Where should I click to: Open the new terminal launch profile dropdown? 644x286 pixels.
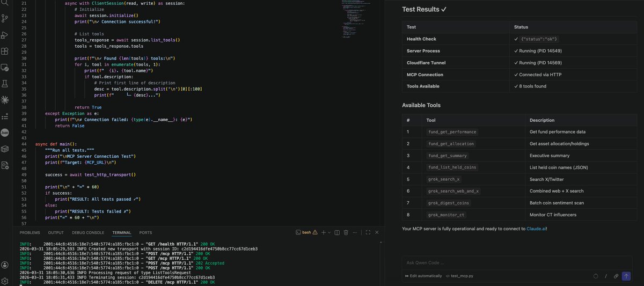(x=329, y=232)
